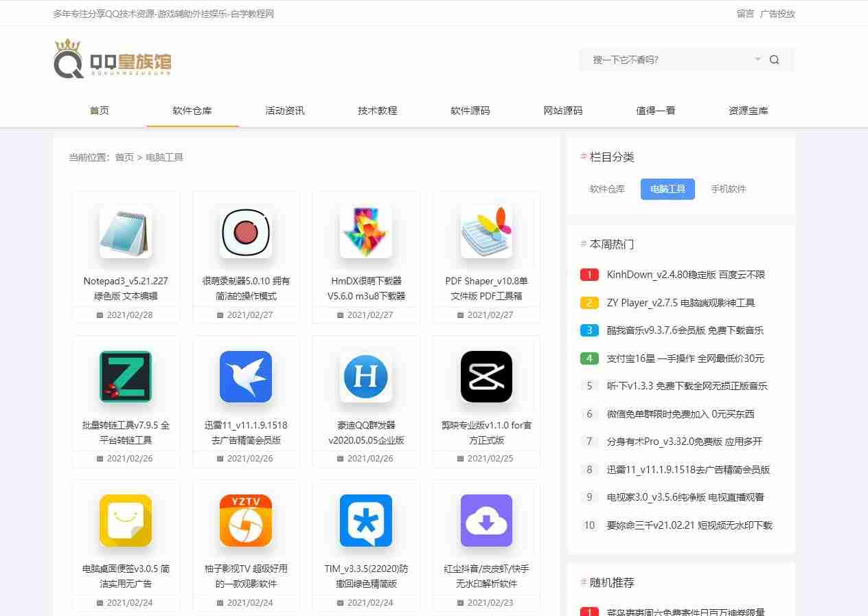
Task: Click the HmDX downloader colorful arrow icon
Action: (x=366, y=232)
